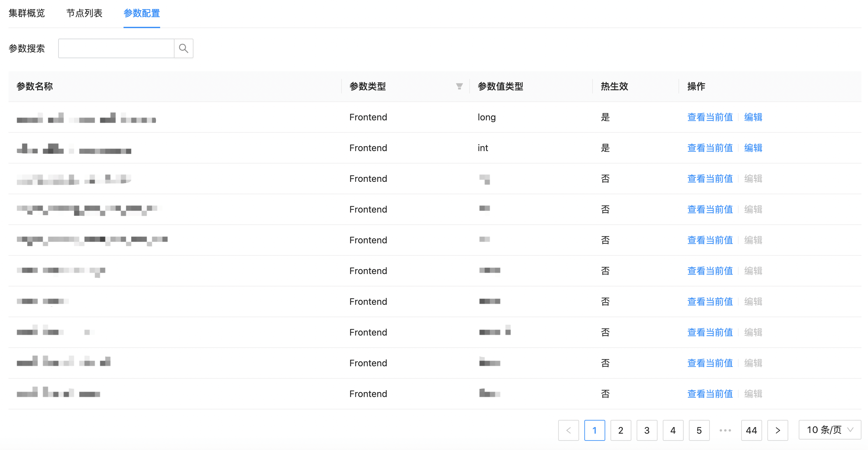Jump to page 44
The image size is (868, 450).
(x=751, y=430)
